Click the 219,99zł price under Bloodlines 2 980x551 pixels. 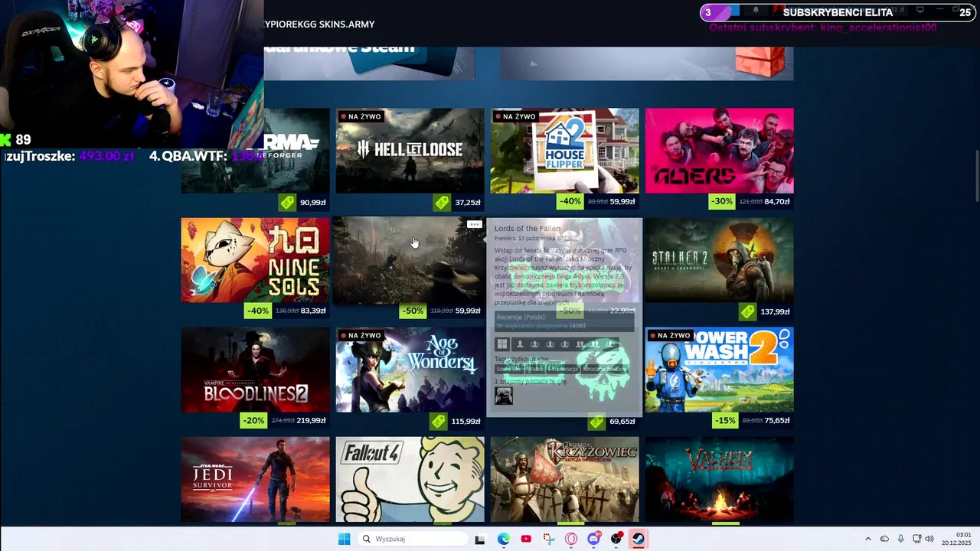(x=311, y=421)
